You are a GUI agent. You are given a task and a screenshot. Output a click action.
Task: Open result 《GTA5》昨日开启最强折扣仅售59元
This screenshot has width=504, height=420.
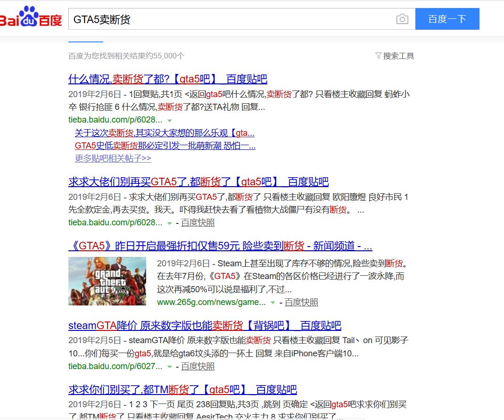[x=220, y=246]
